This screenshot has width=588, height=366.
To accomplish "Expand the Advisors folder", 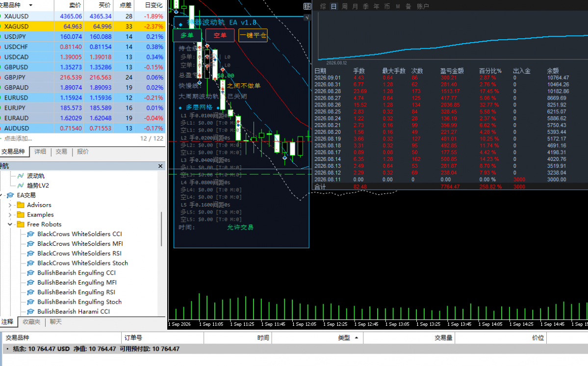I will tap(10, 205).
